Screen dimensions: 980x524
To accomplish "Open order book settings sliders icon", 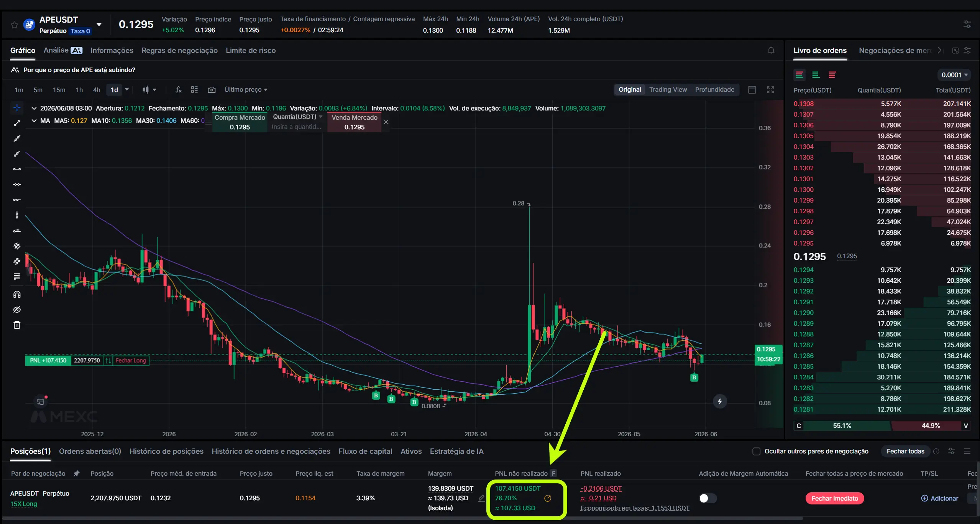I will point(967,50).
